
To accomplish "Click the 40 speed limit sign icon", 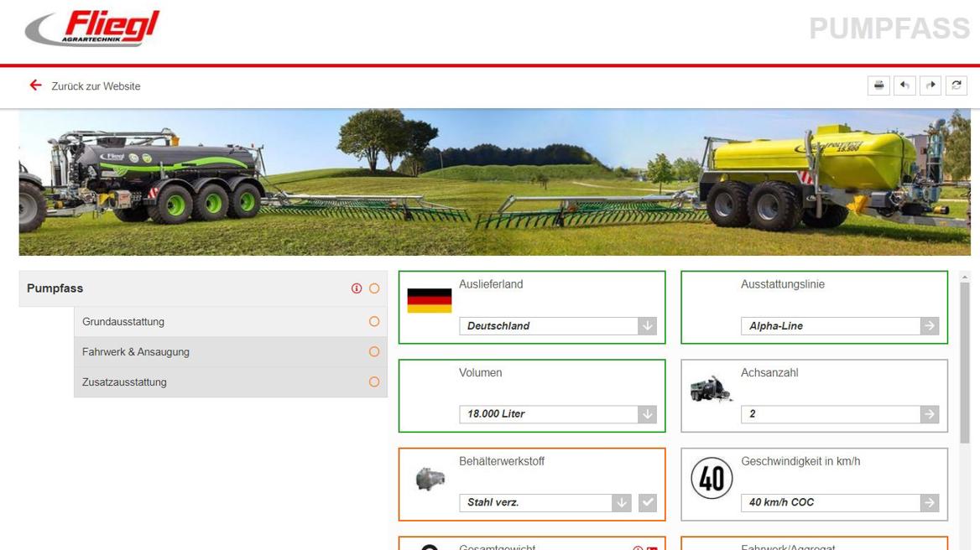I will click(712, 479).
